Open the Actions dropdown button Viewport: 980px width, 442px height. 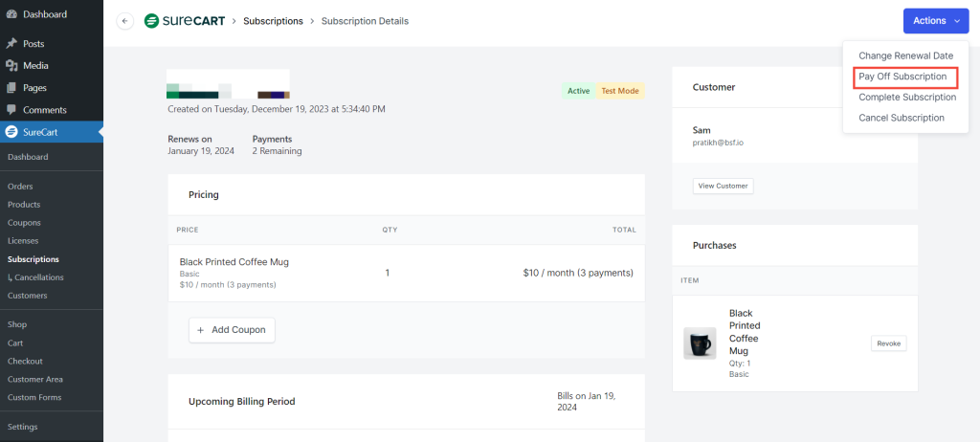935,21
